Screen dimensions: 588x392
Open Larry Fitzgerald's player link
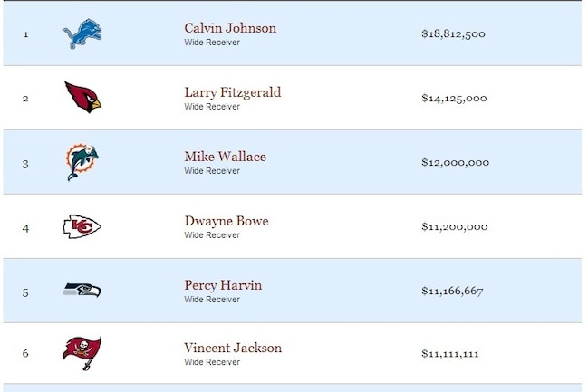233,92
